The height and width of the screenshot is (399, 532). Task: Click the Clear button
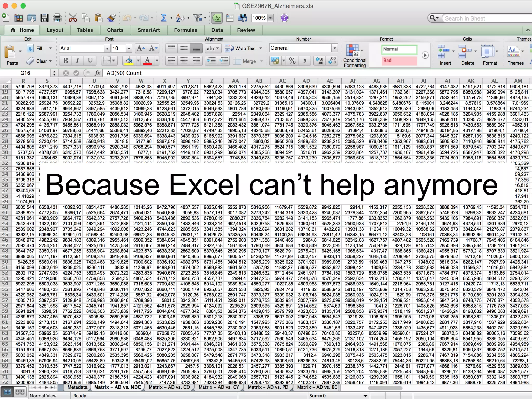[39, 61]
